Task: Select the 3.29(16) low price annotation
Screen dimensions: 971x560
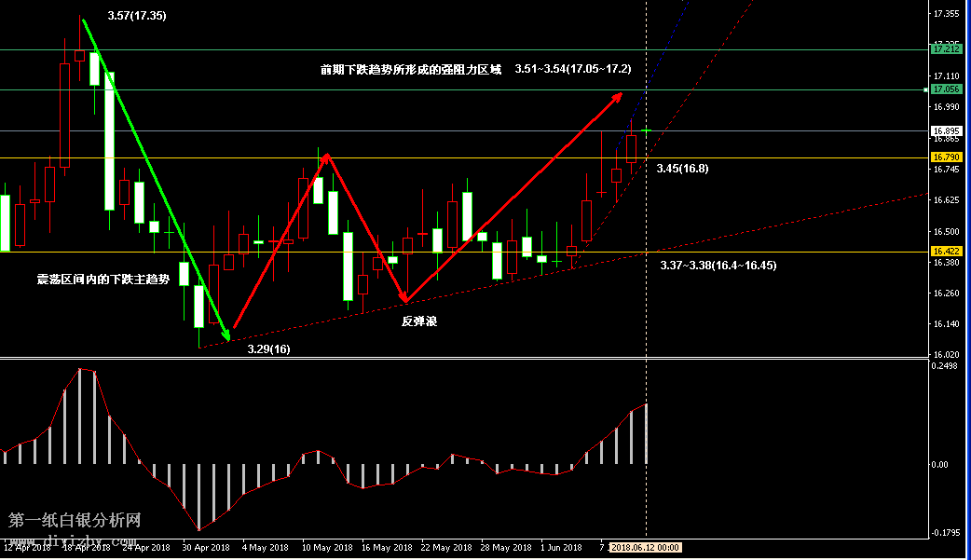Action: [x=268, y=348]
